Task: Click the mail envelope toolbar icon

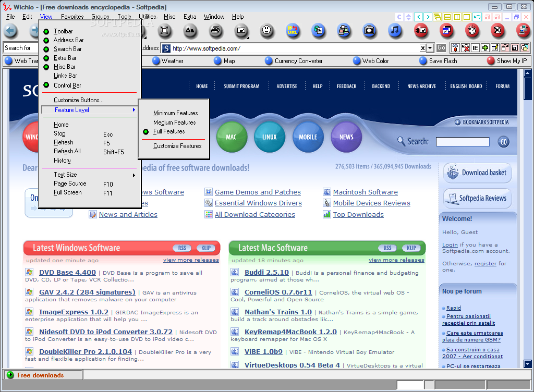Action: (241, 31)
